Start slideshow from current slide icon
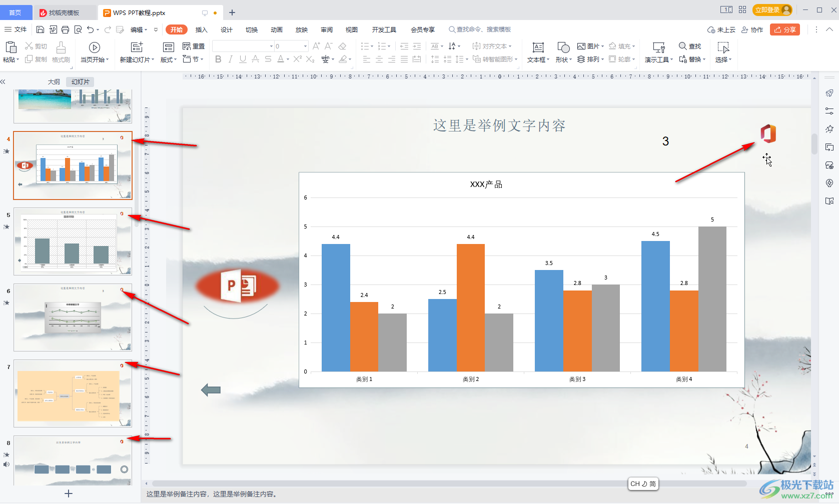 (94, 47)
